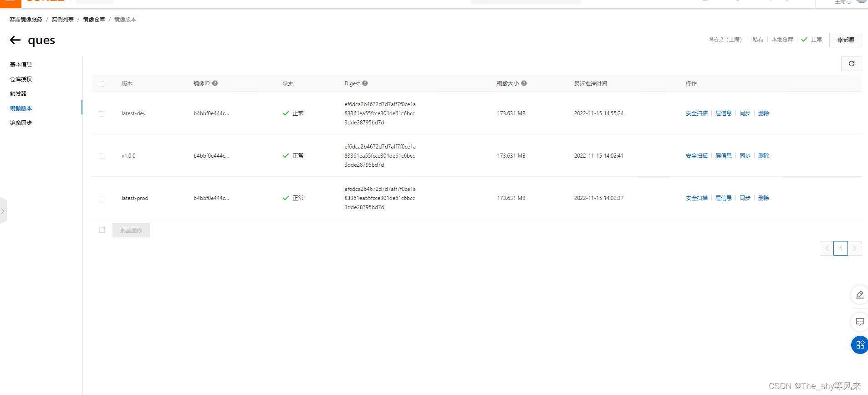Click 同步 for latest-dev
The height and width of the screenshot is (395, 868).
click(745, 113)
